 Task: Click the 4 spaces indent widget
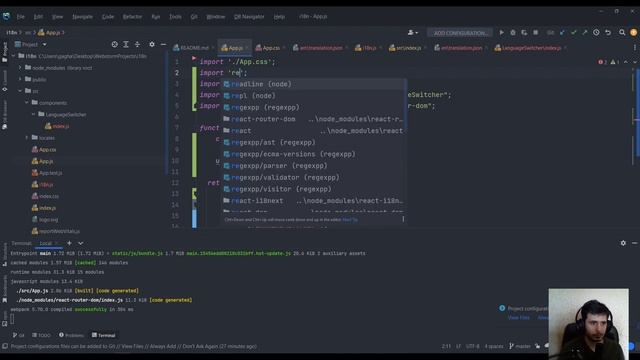[x=494, y=346]
